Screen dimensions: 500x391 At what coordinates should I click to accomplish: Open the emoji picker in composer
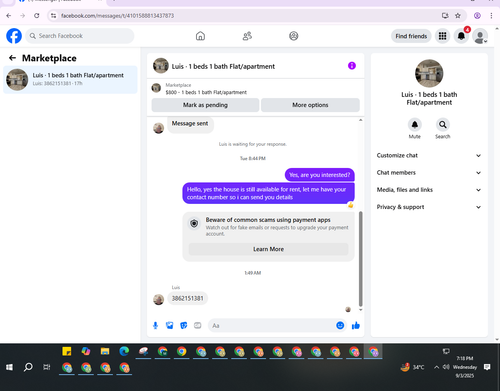click(340, 325)
